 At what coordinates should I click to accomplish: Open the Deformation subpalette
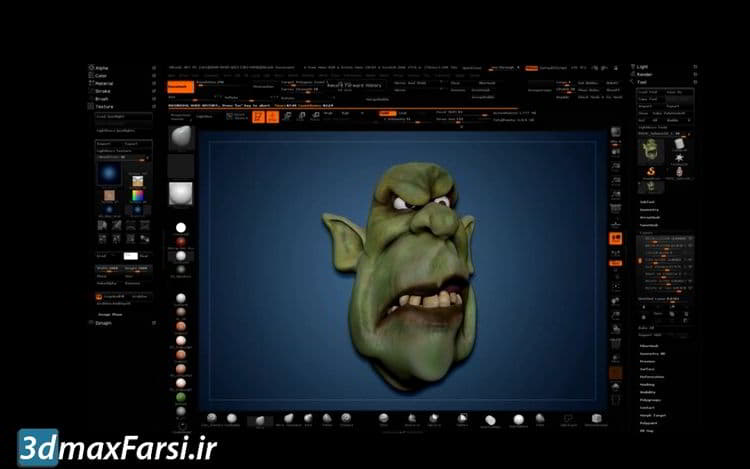pyautogui.click(x=652, y=377)
